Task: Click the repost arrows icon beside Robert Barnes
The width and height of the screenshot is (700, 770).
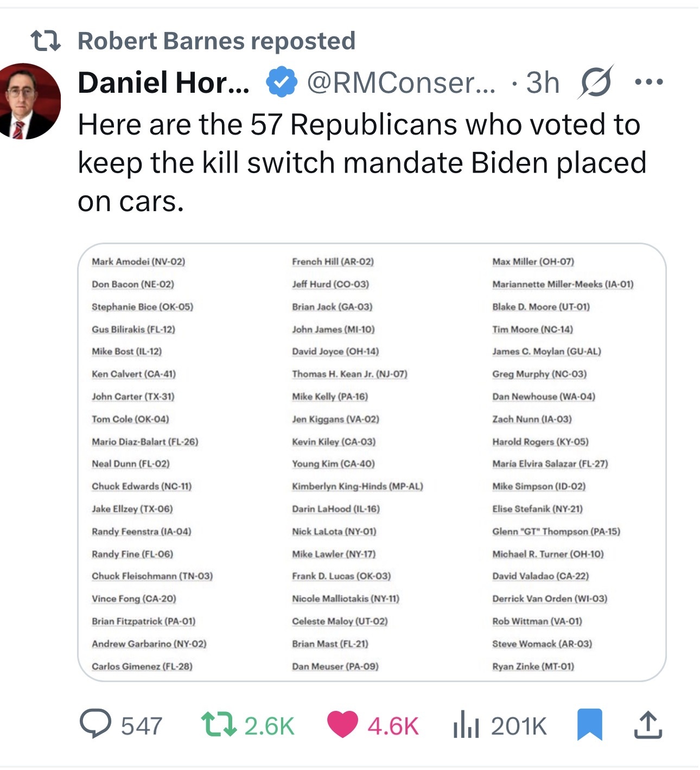Action: click(x=46, y=41)
